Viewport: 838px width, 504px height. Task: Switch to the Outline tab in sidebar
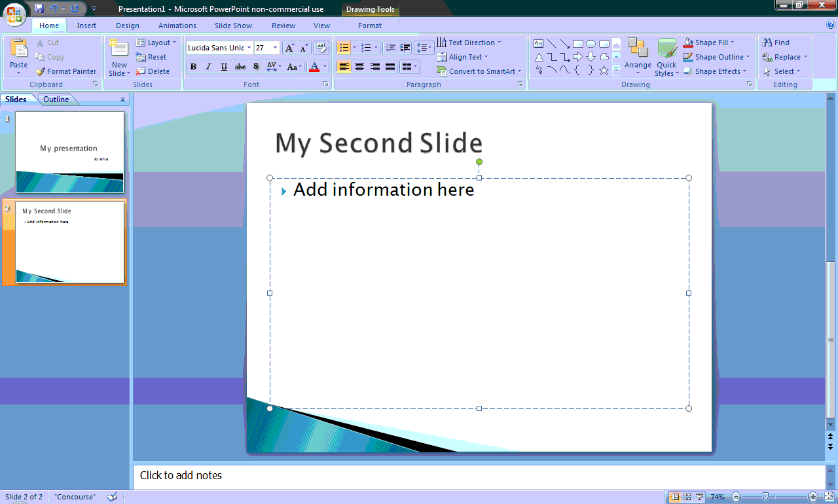pyautogui.click(x=56, y=99)
